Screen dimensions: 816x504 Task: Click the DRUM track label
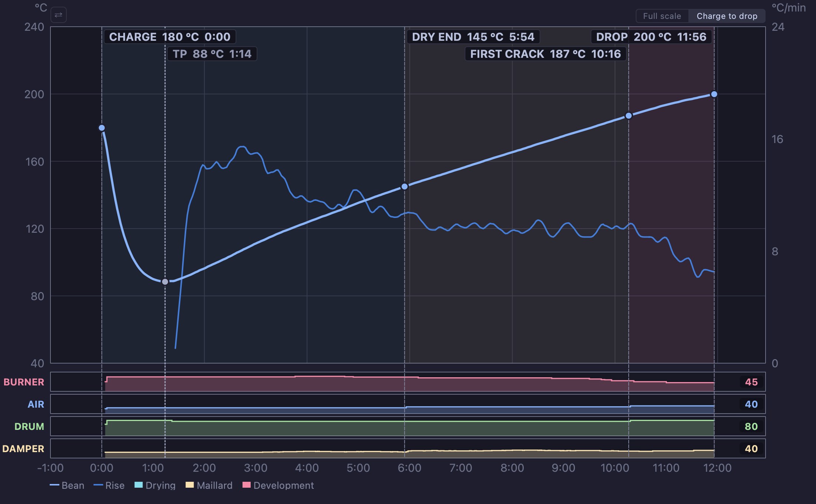[29, 427]
